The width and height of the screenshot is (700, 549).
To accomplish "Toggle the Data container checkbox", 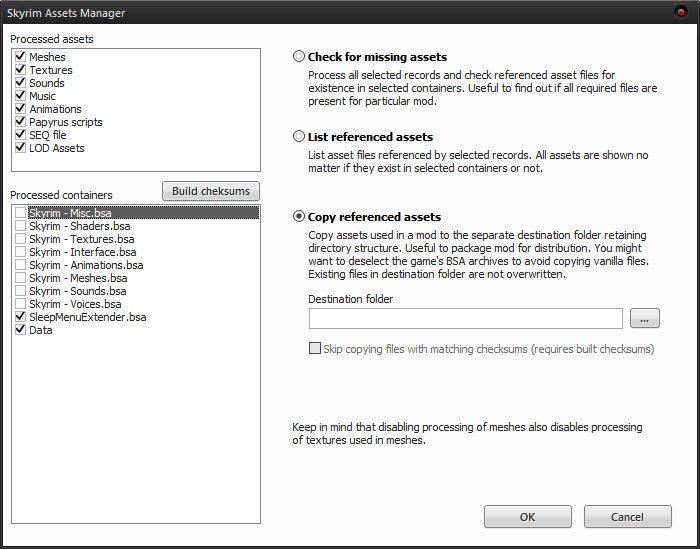I will 21,331.
